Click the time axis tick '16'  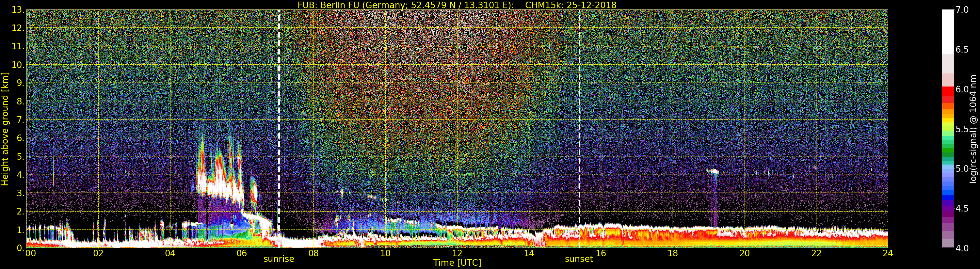[601, 253]
